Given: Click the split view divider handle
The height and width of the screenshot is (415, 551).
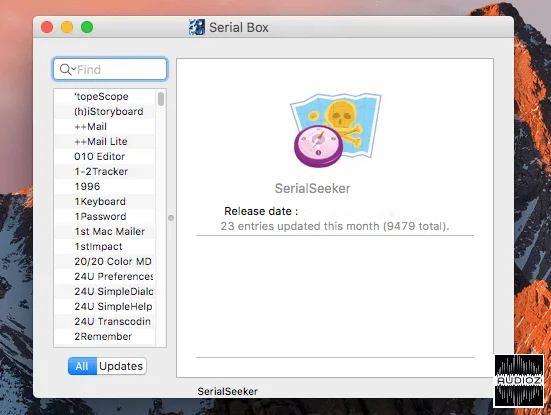Looking at the screenshot, I should point(171,218).
